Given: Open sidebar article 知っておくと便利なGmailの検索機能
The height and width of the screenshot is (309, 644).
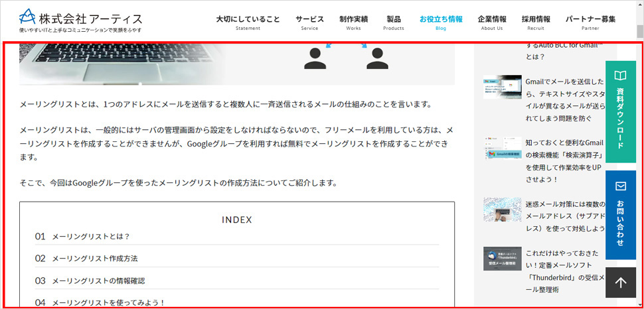Looking at the screenshot, I should click(565, 161).
